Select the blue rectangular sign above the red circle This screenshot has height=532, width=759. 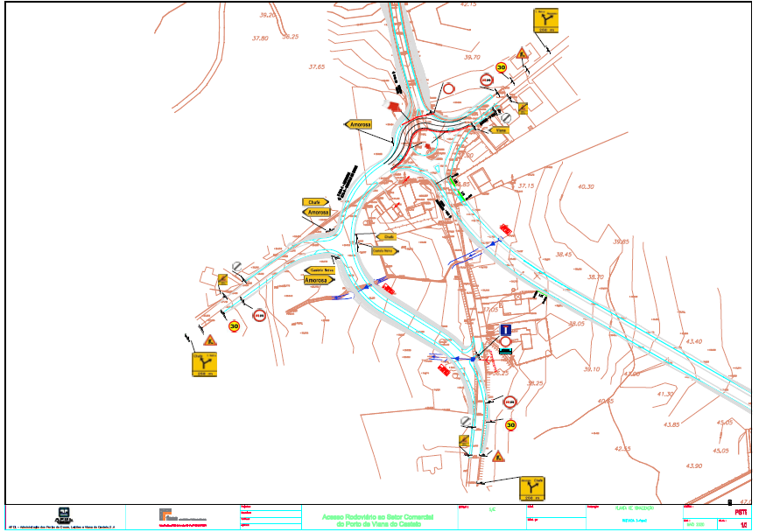(x=505, y=330)
